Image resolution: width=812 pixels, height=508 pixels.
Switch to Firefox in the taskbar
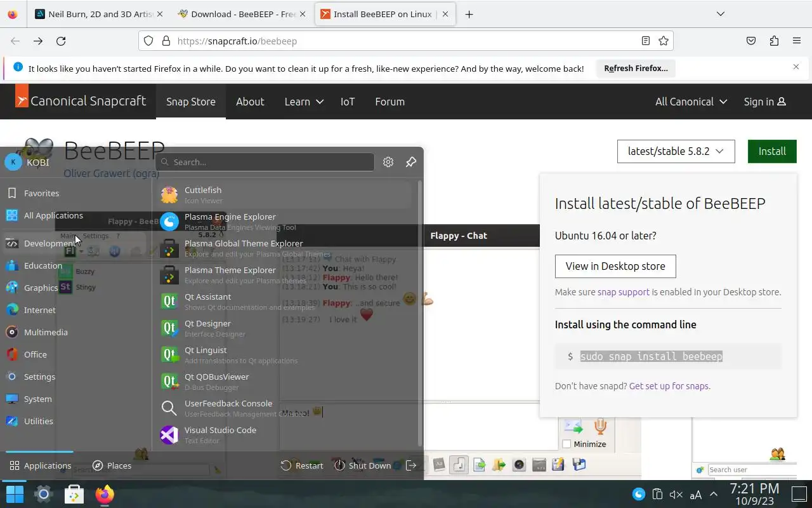[x=105, y=494]
